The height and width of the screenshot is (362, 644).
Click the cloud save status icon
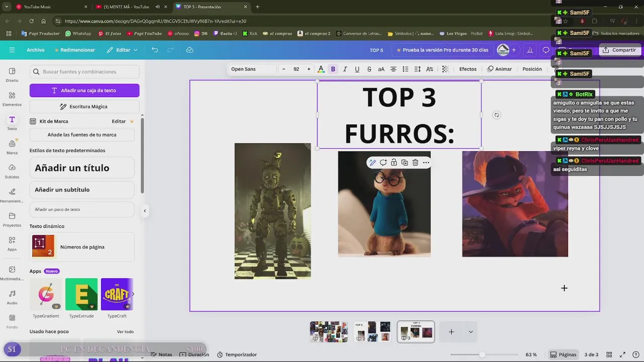[x=190, y=50]
